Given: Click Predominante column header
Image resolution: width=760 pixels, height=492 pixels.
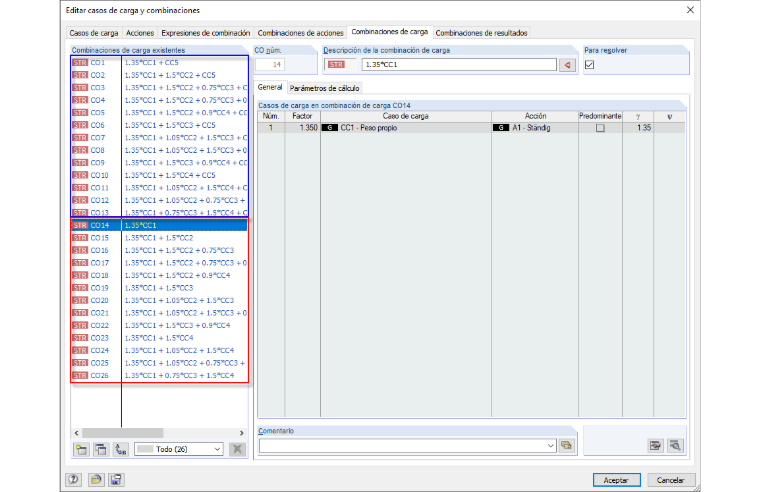Looking at the screenshot, I should point(600,116).
